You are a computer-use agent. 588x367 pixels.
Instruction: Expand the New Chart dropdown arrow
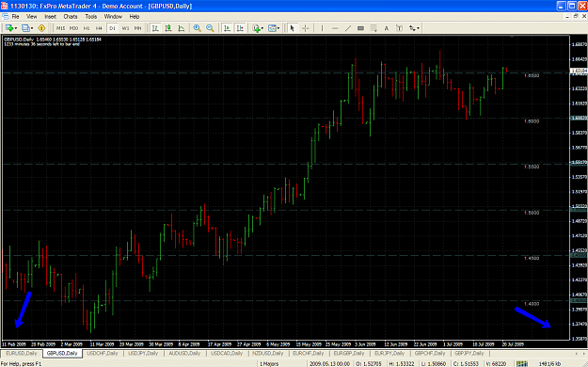[x=16, y=28]
